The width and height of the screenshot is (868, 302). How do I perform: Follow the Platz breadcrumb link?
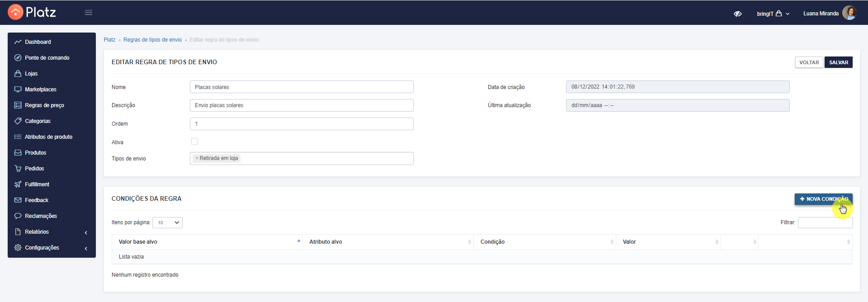pos(109,40)
